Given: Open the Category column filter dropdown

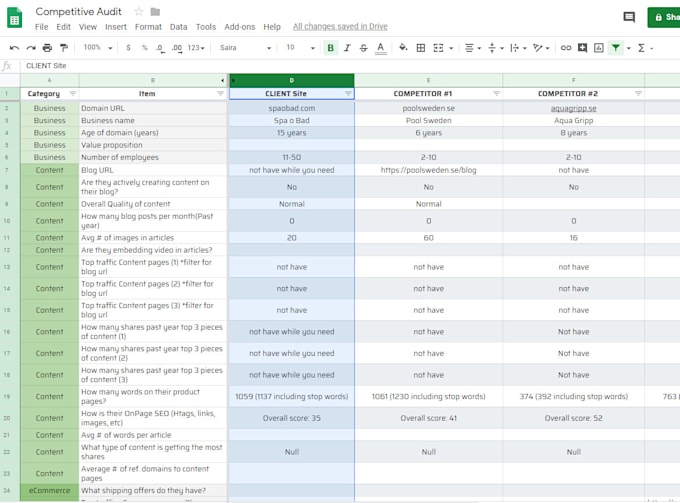Looking at the screenshot, I should point(73,94).
